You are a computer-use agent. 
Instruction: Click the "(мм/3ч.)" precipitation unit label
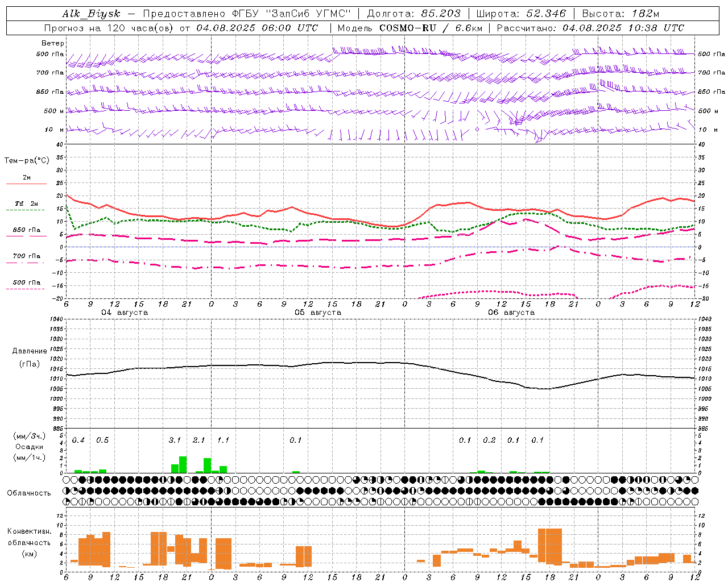click(x=30, y=436)
